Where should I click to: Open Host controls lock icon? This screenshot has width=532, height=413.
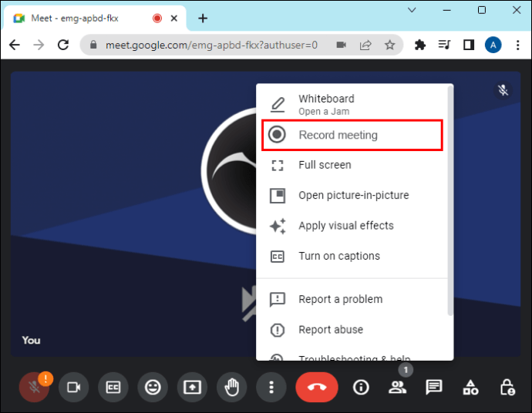click(x=507, y=388)
